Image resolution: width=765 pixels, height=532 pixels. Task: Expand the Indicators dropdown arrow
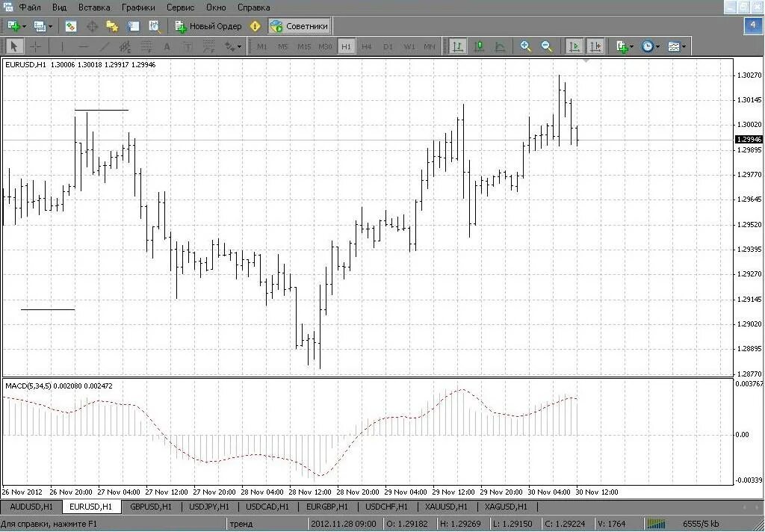(x=632, y=47)
